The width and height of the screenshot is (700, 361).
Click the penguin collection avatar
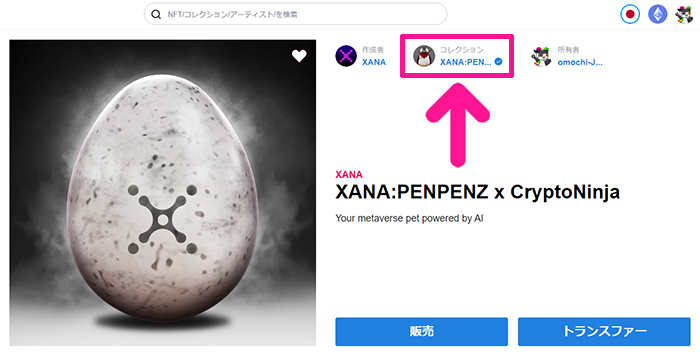[424, 56]
